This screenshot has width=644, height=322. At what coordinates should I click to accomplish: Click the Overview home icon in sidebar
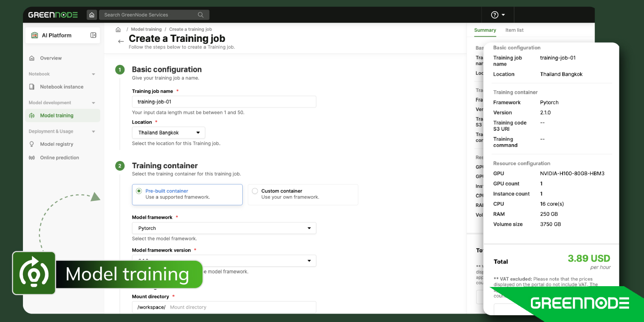(x=32, y=58)
